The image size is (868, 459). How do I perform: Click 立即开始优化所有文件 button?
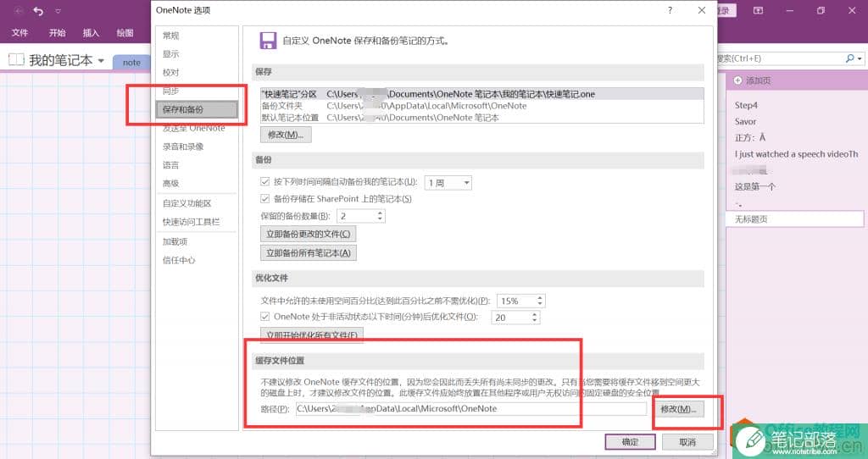coord(312,335)
